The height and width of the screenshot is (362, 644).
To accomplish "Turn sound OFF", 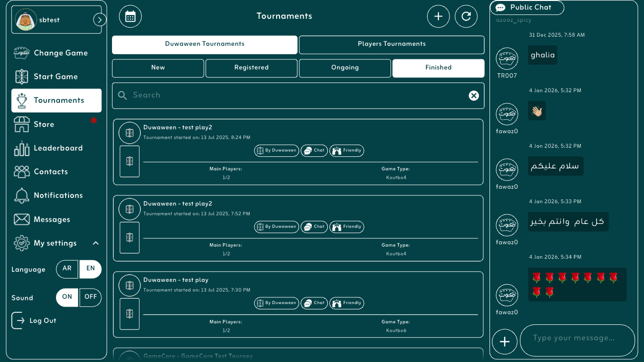I will tap(90, 297).
